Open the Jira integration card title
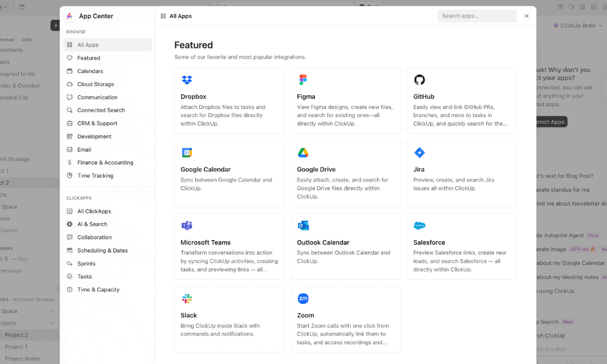Screen dimensions: 607x364 (x=418, y=169)
